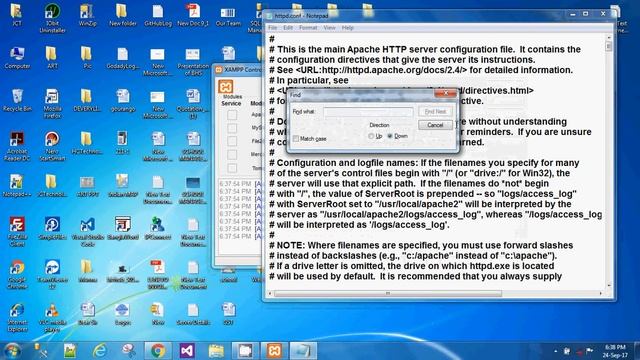Select the Pic folder on the desktop
640x360 pixels.
87,58
